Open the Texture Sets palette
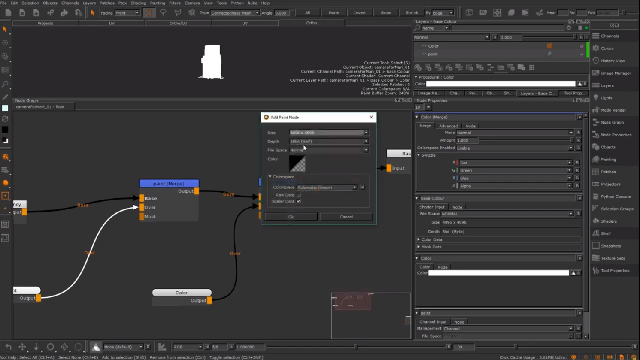The width and height of the screenshot is (640, 360). point(612,258)
